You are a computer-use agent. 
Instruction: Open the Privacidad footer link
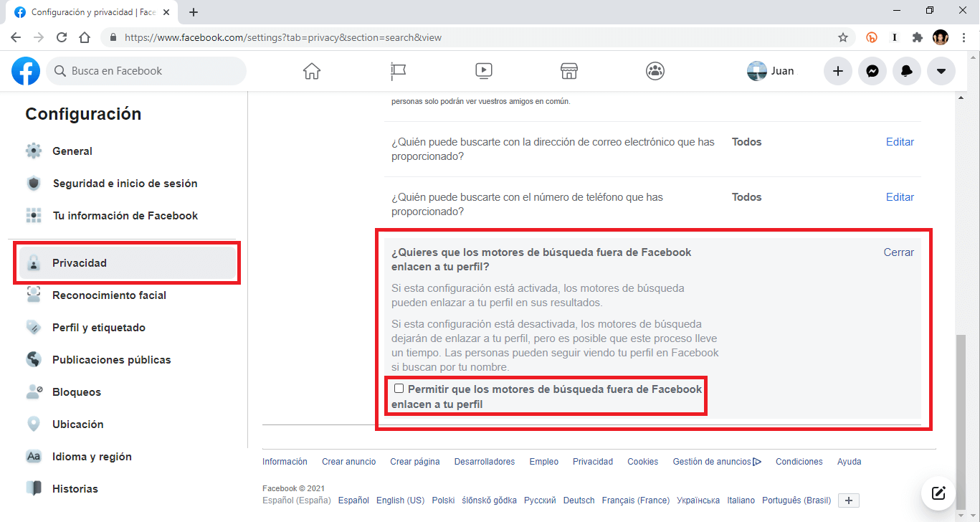[x=593, y=462]
